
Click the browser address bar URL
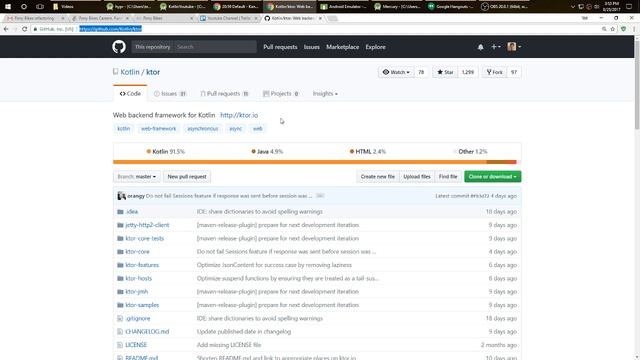tap(110, 29)
